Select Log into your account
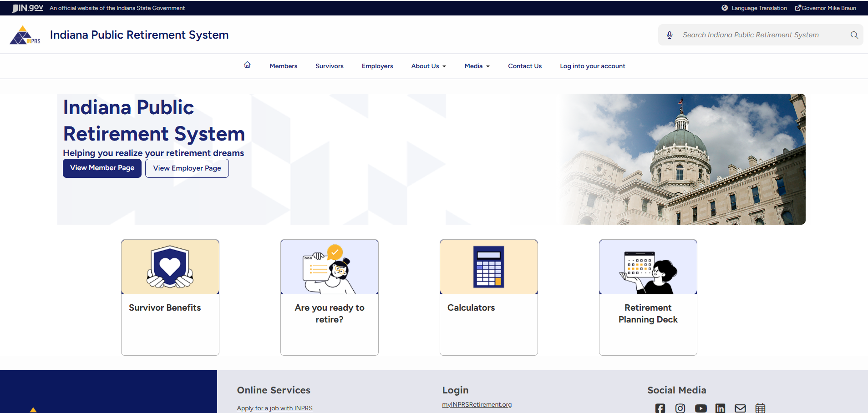This screenshot has height=413, width=868. click(x=593, y=66)
